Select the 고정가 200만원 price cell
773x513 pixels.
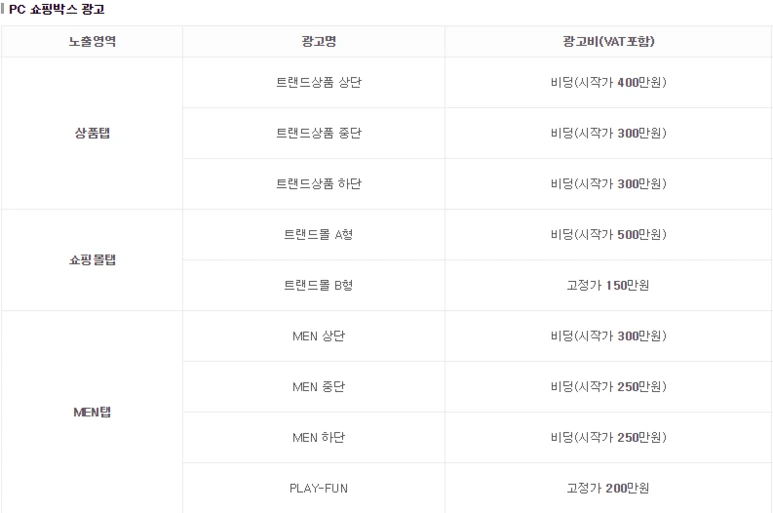click(608, 488)
